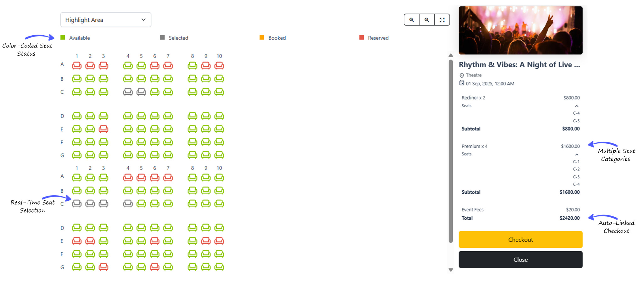Deselect gray seat C-1 in lower section
This screenshot has height=284, width=644.
click(77, 203)
